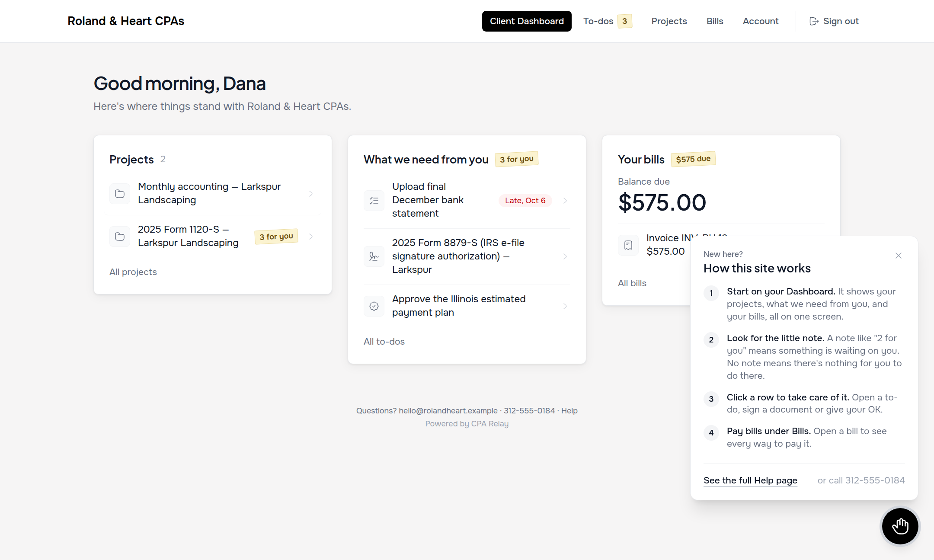Open Monthly accounting row chevron
Image resolution: width=934 pixels, height=560 pixels.
(311, 194)
